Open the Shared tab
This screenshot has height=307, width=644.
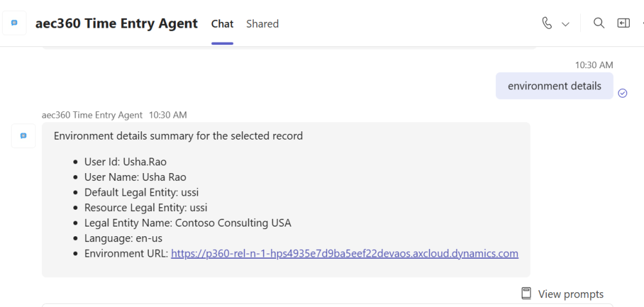click(x=262, y=24)
